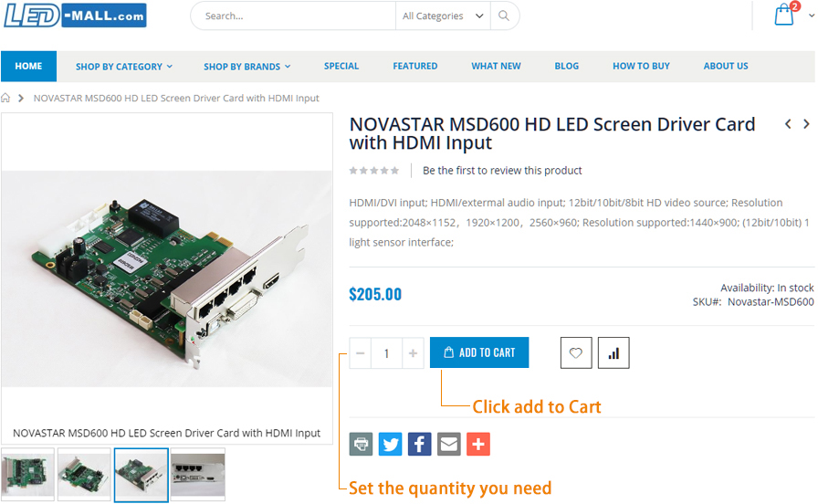Open the shopping cart icon

[784, 15]
